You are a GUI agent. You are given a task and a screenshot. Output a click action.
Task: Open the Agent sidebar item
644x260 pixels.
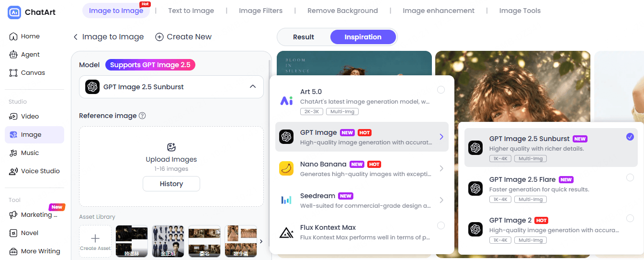[24, 55]
